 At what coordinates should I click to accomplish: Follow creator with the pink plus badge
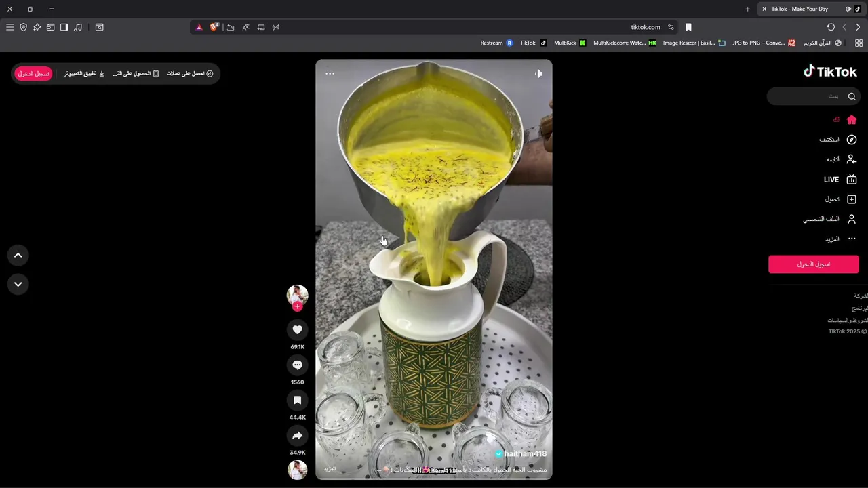pyautogui.click(x=297, y=306)
